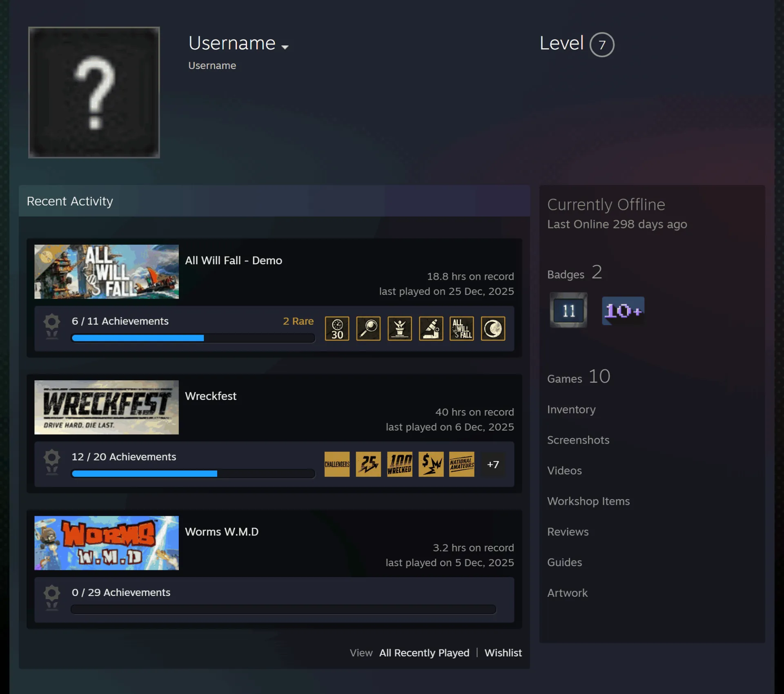The height and width of the screenshot is (694, 784).
Task: Click the 2 Rare achievements label
Action: 298,321
